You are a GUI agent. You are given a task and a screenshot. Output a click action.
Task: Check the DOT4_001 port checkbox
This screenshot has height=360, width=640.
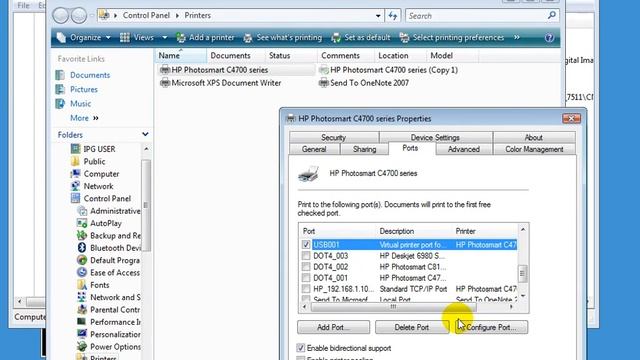point(306,278)
